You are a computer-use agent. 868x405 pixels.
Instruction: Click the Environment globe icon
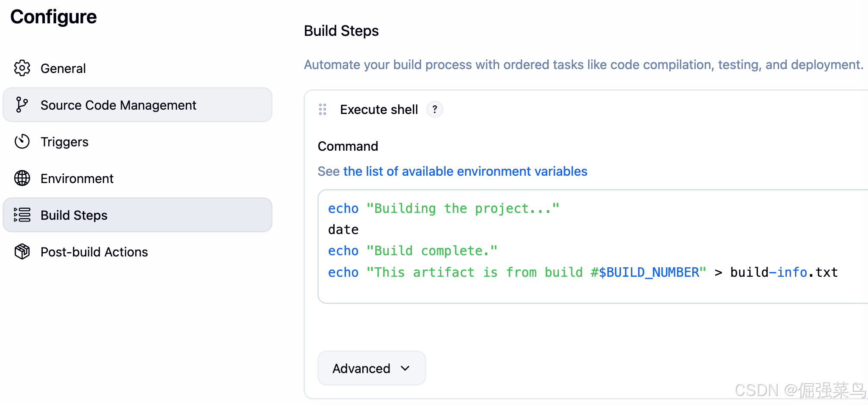pyautogui.click(x=22, y=178)
